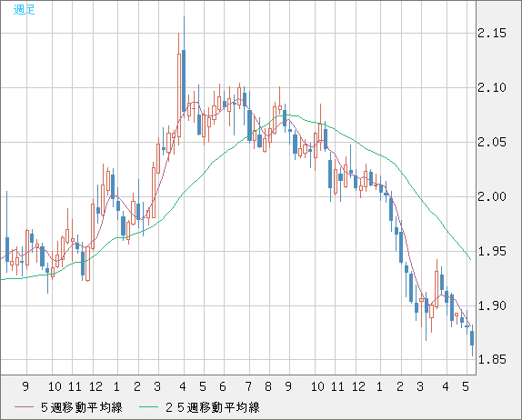Image resolution: width=522 pixels, height=420 pixels.
Task: Click month label 6 on time axis
Action: point(223,386)
